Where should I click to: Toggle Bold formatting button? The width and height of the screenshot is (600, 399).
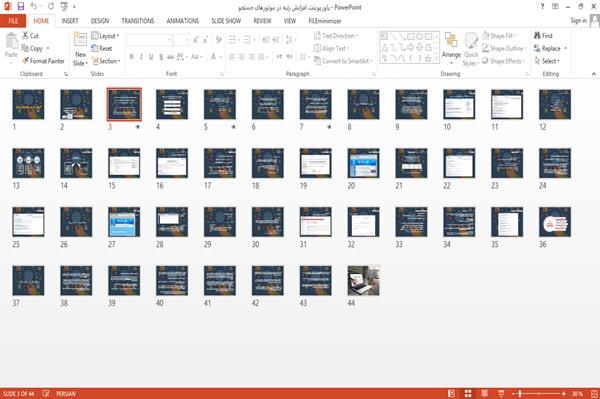(x=132, y=57)
